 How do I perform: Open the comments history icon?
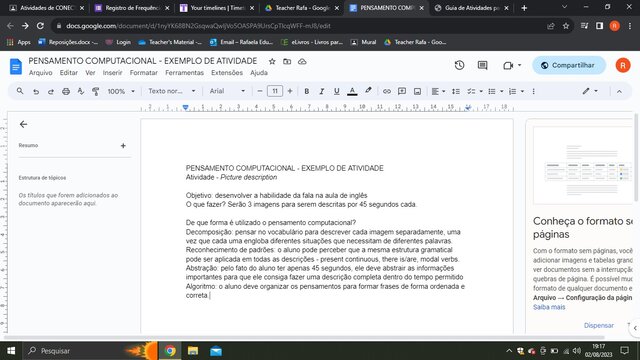point(482,65)
